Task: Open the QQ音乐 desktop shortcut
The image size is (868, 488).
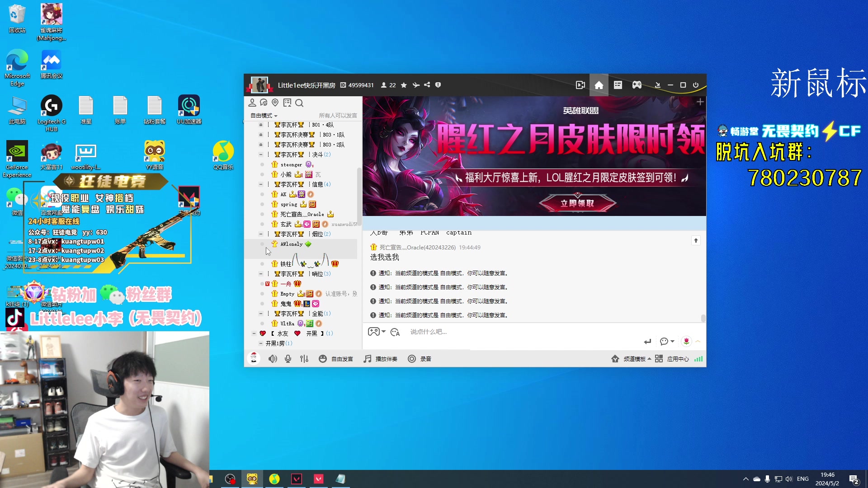Action: (x=223, y=155)
